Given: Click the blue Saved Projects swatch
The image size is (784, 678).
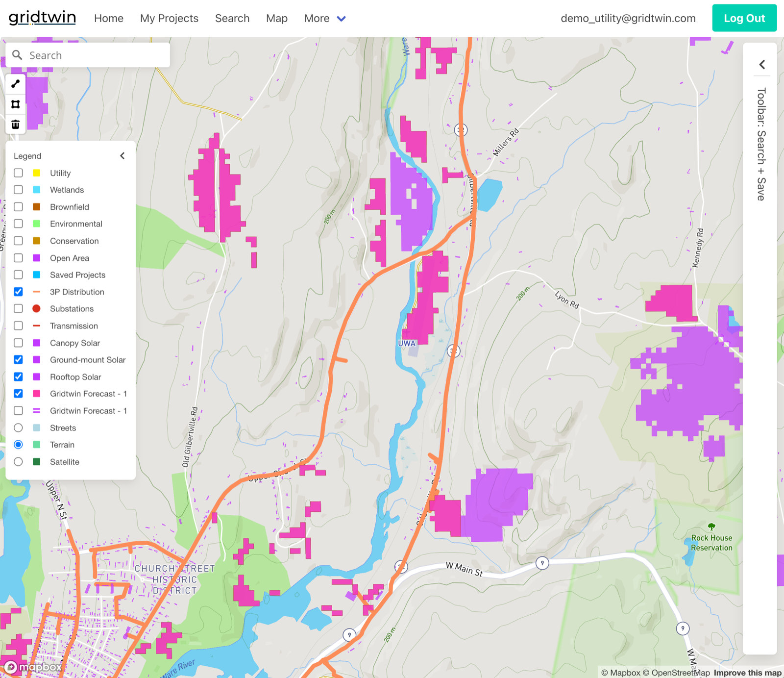Looking at the screenshot, I should tap(36, 275).
